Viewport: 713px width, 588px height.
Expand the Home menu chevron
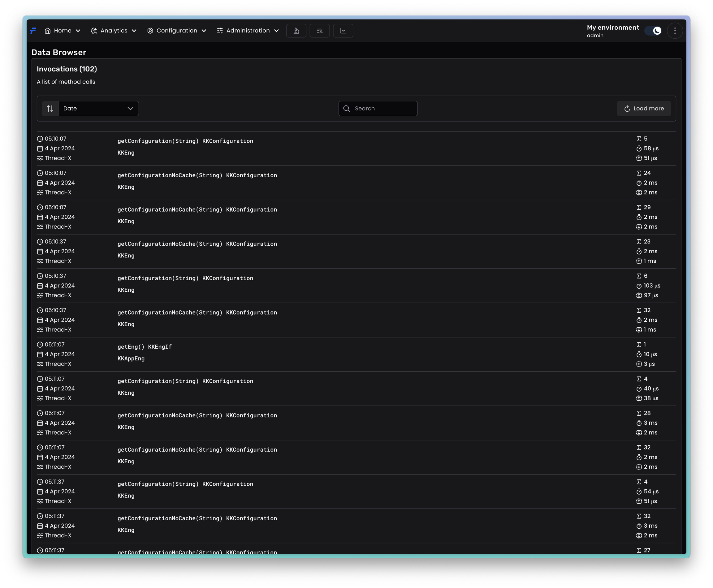pyautogui.click(x=78, y=31)
